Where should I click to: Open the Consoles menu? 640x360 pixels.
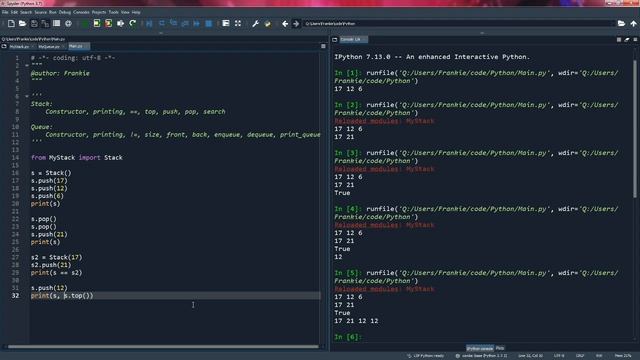(81, 12)
